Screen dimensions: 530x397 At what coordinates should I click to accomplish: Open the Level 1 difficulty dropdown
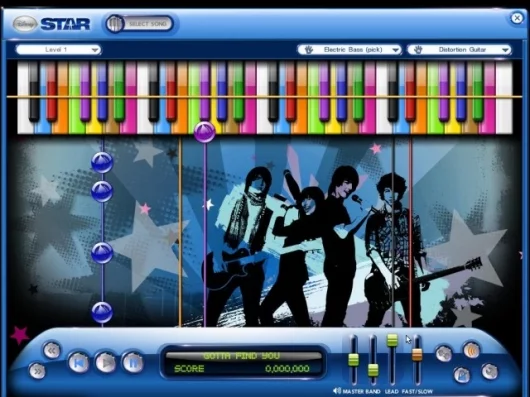(x=58, y=50)
